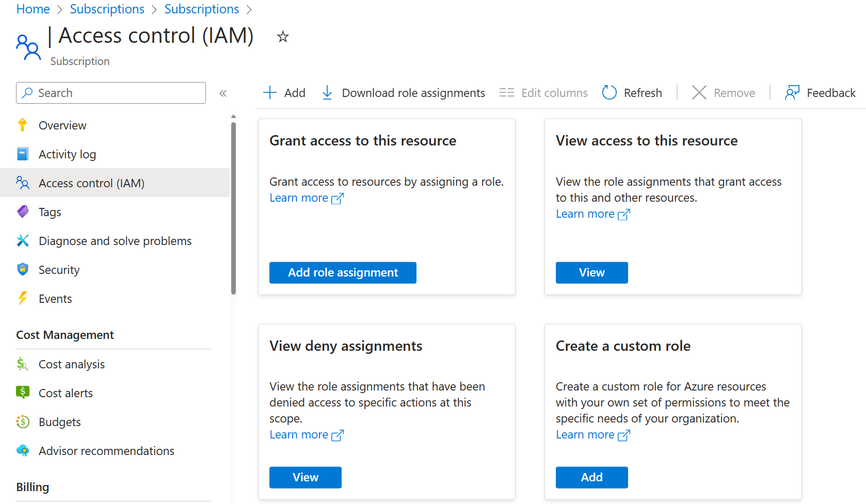Click the Security shield icon
The height and width of the screenshot is (504, 866).
(23, 270)
